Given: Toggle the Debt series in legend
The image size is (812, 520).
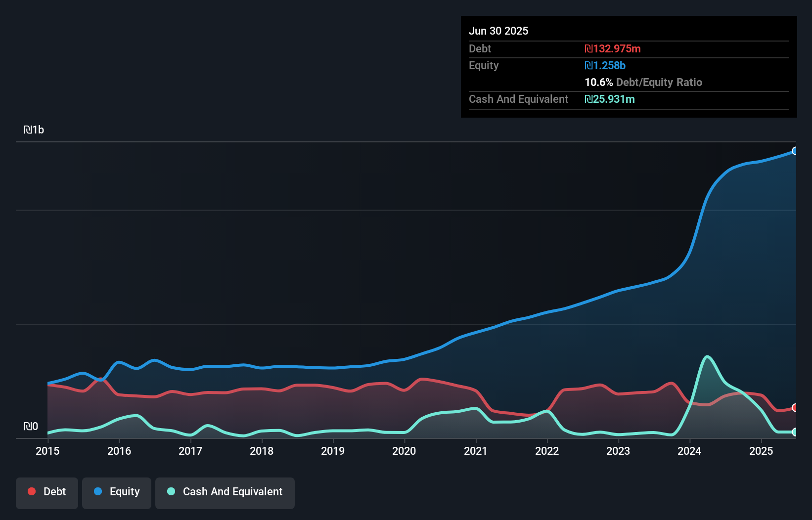Looking at the screenshot, I should (x=47, y=492).
